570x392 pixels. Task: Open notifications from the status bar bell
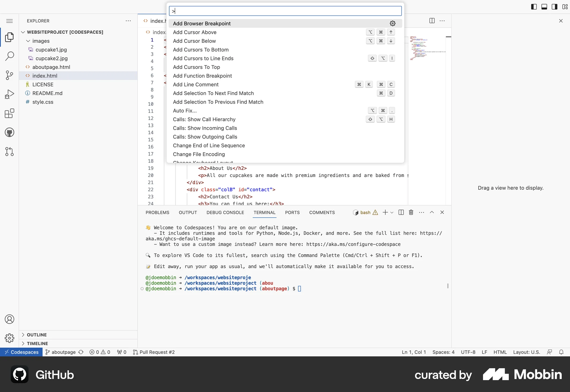tap(561, 352)
